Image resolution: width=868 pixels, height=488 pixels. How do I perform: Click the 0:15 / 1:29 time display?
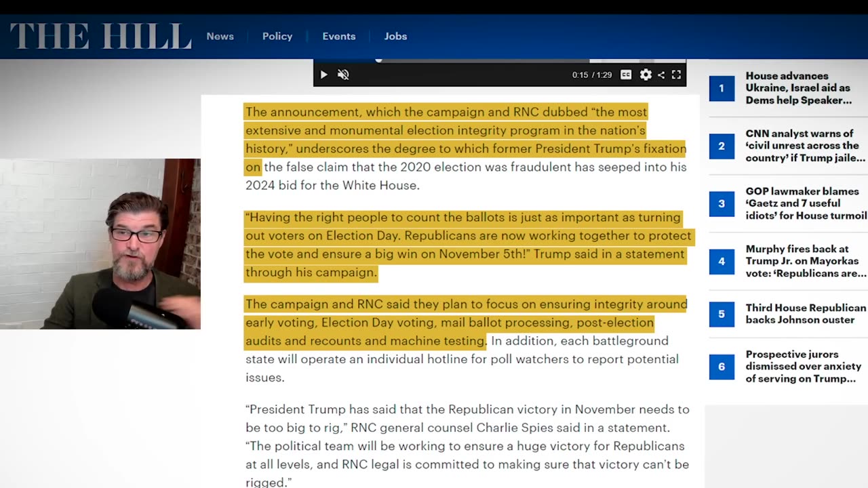point(591,75)
